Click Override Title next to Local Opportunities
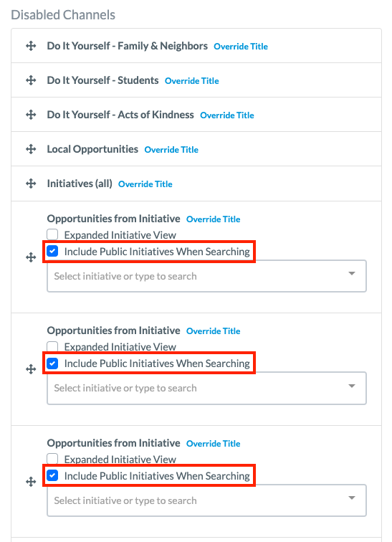This screenshot has height=542, width=392. pos(171,150)
